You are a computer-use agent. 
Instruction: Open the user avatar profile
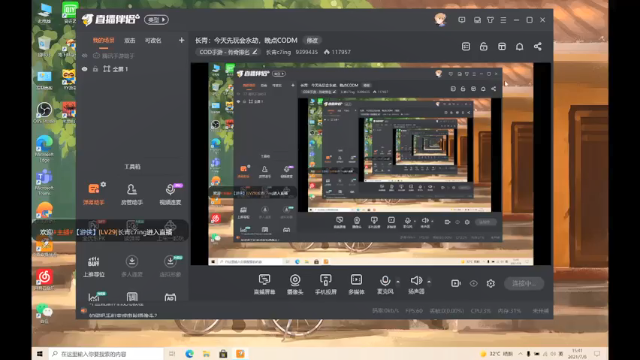[440, 19]
